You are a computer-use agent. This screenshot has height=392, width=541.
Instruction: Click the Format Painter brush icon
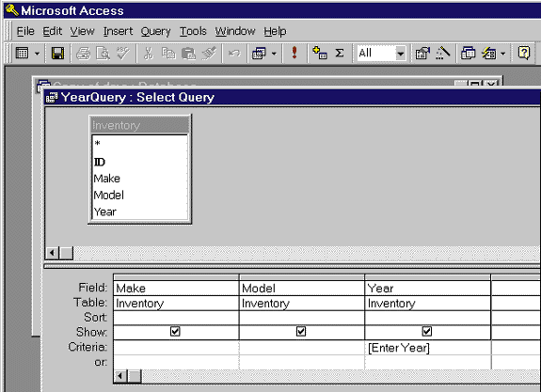tap(209, 53)
